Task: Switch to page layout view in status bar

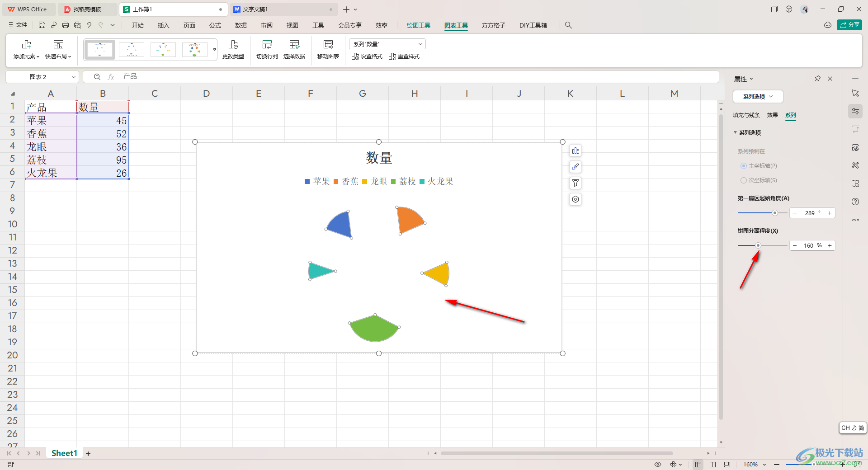Action: pyautogui.click(x=712, y=464)
